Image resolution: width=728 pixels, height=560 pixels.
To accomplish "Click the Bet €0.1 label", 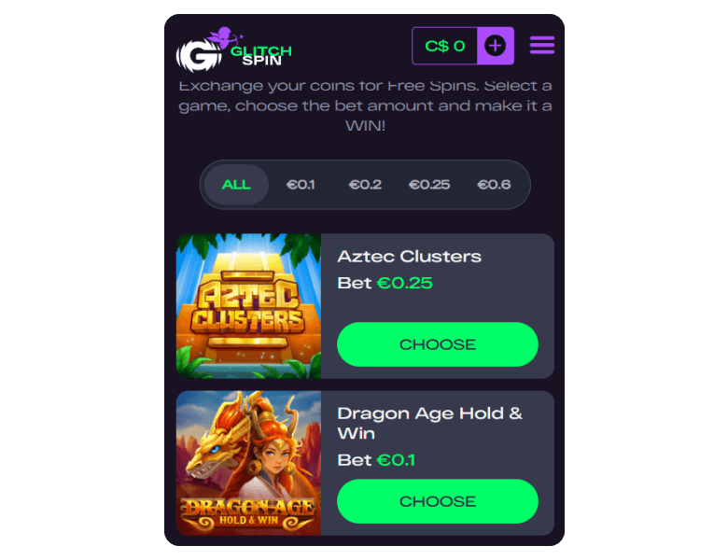I will tap(376, 460).
